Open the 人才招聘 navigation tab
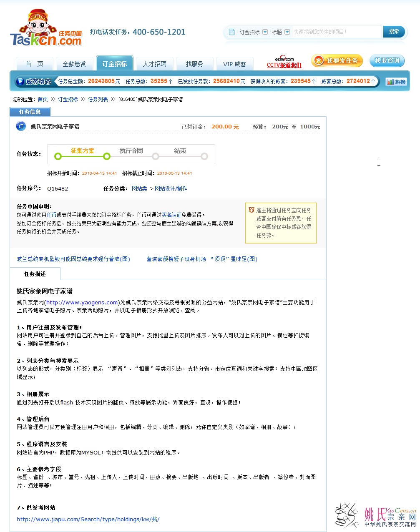 point(155,64)
